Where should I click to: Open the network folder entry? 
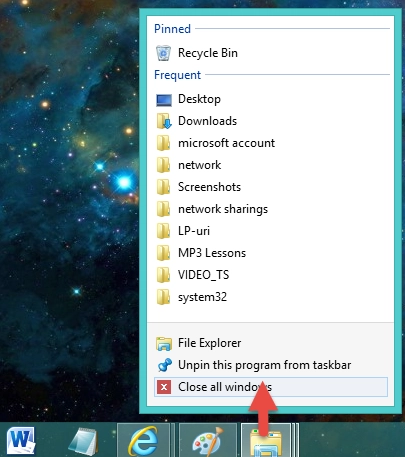click(271, 165)
